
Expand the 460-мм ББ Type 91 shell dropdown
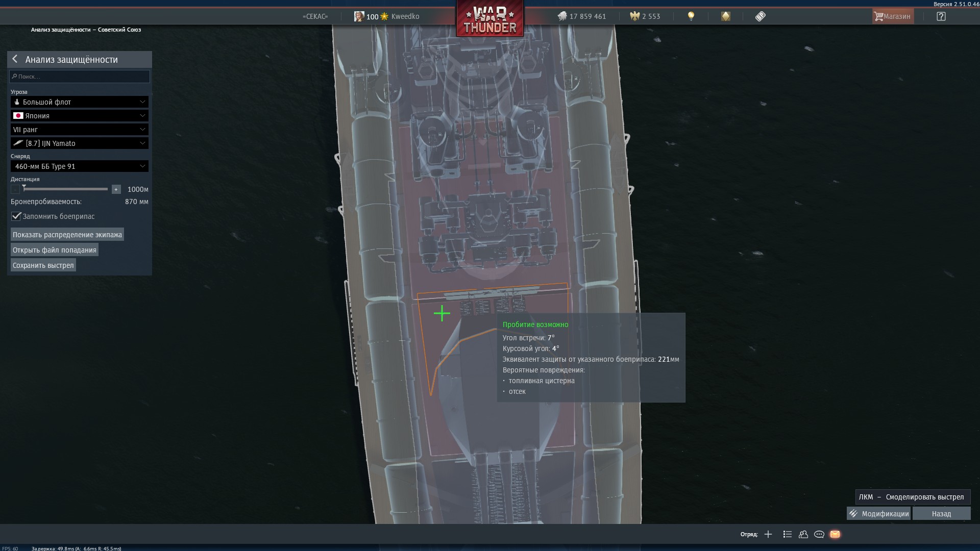click(80, 166)
